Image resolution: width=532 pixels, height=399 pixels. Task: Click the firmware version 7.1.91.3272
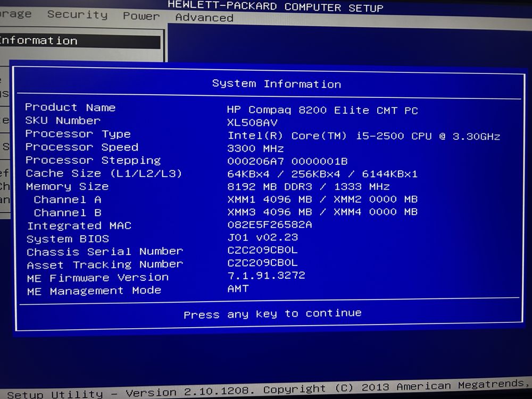[267, 275]
